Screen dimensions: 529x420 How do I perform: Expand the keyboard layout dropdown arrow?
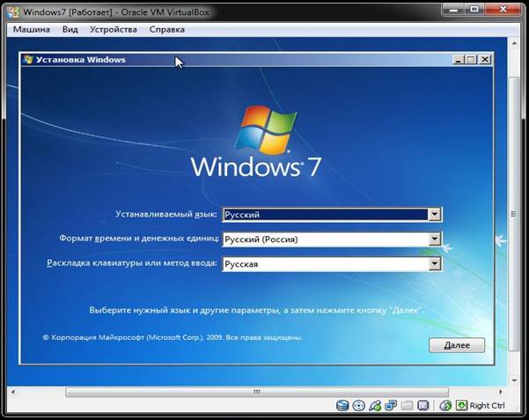(x=434, y=264)
